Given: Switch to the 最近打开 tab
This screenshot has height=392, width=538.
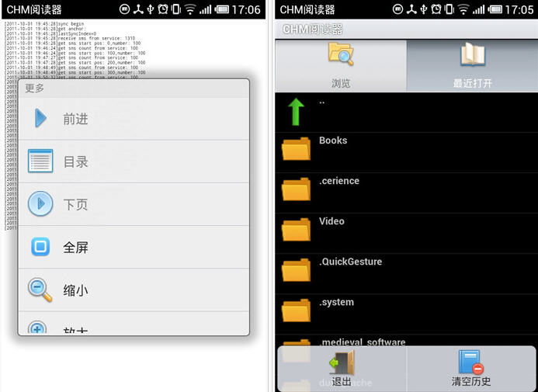Looking at the screenshot, I should (x=472, y=66).
